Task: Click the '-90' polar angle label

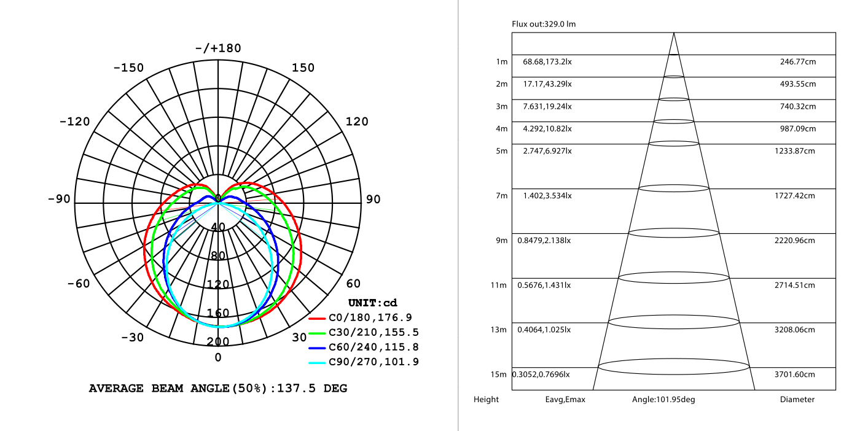Action: point(59,199)
